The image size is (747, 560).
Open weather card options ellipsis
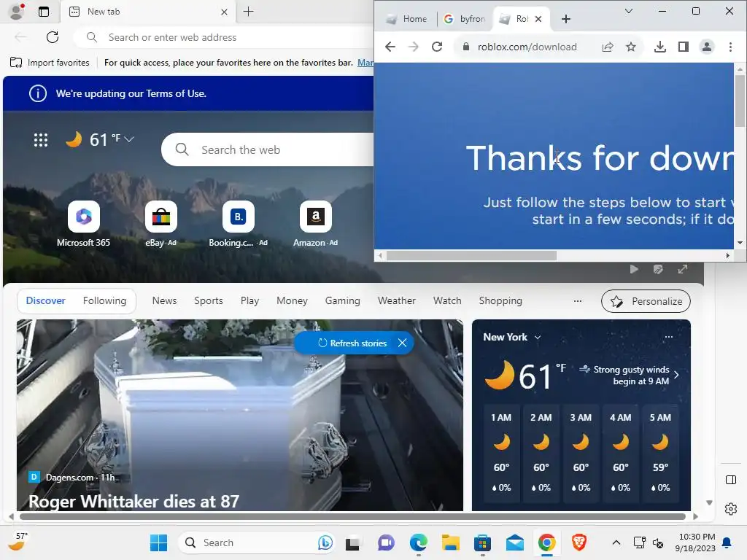tap(669, 337)
